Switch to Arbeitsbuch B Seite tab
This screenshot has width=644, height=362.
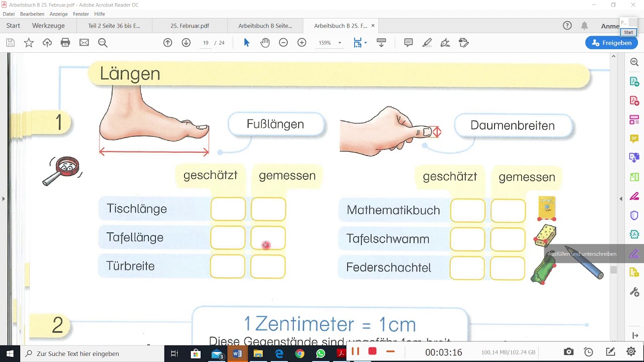(265, 26)
